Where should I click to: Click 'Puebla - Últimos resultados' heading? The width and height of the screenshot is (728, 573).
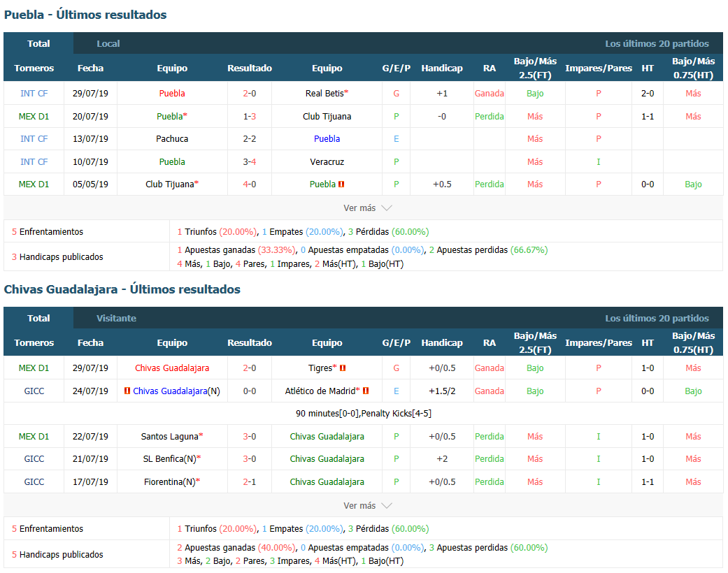click(85, 15)
